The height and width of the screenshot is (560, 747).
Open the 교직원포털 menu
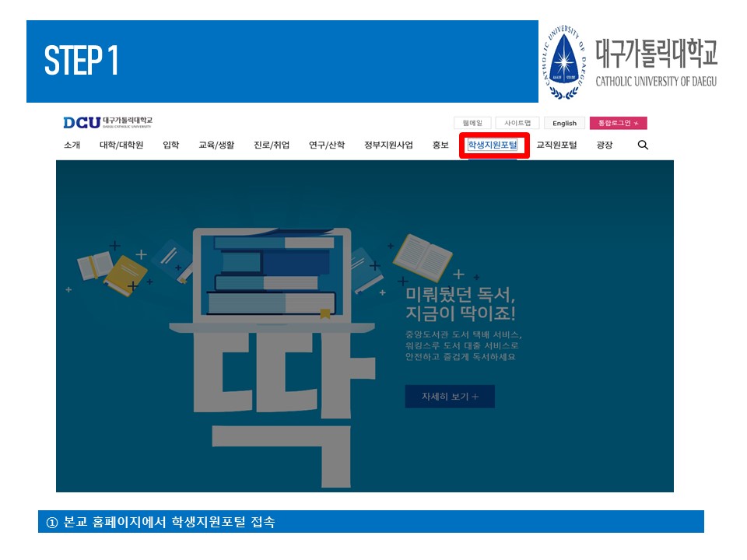[557, 145]
